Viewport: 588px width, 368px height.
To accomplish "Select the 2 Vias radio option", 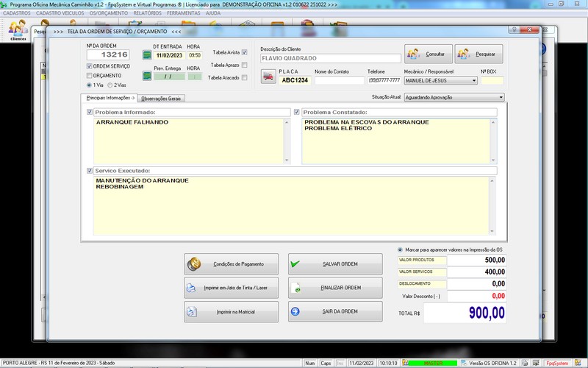I will coord(110,85).
